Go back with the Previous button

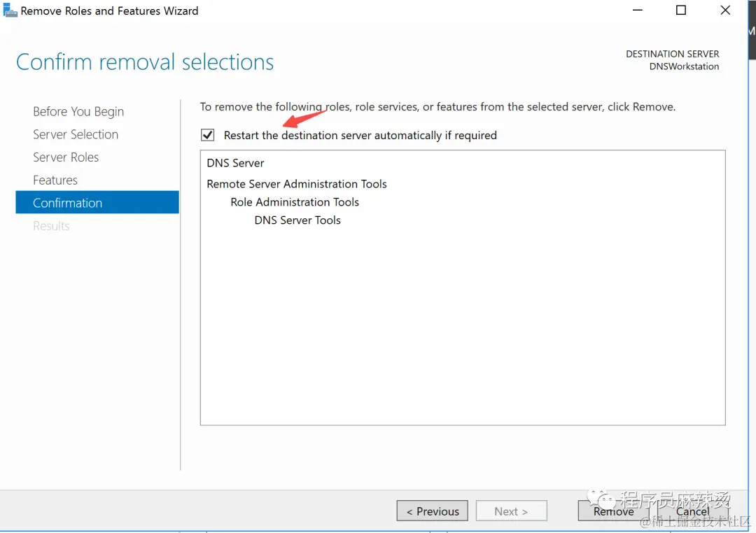tap(433, 511)
